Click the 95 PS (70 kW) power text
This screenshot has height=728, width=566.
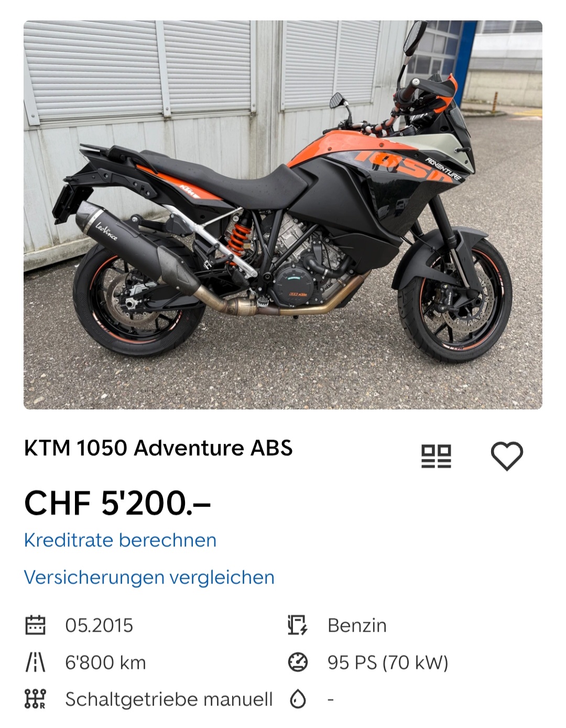(x=388, y=663)
